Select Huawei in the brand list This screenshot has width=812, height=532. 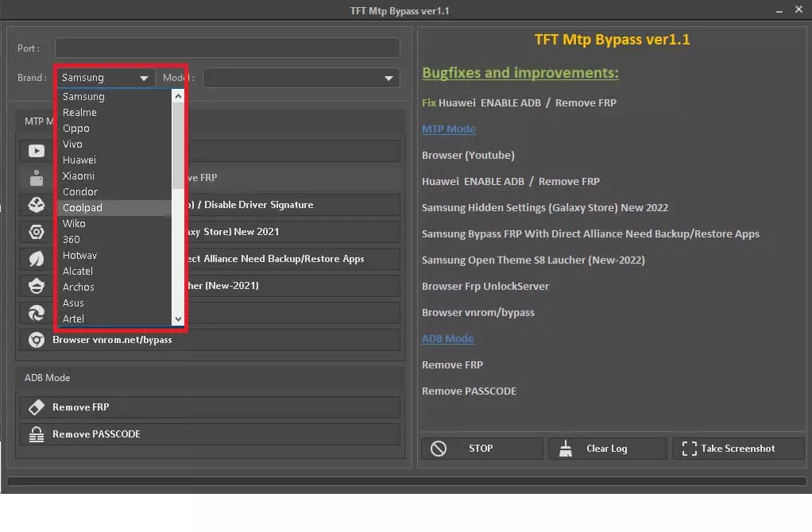[79, 160]
